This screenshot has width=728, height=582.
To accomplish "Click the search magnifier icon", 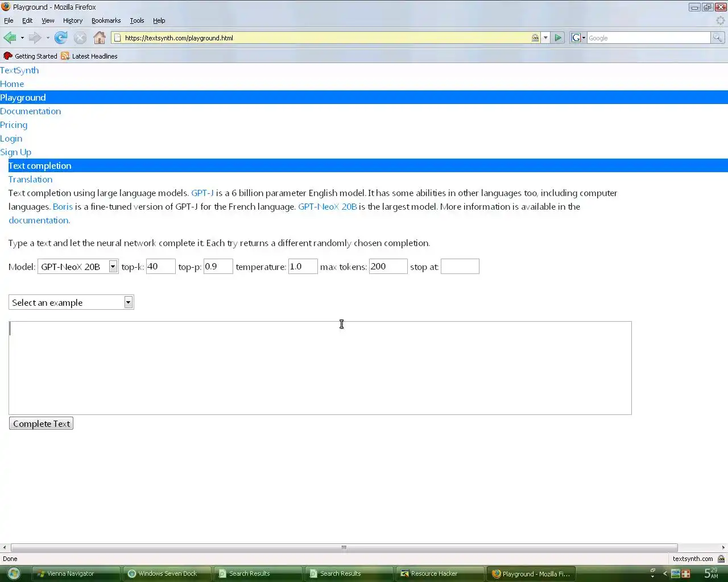I will [718, 38].
